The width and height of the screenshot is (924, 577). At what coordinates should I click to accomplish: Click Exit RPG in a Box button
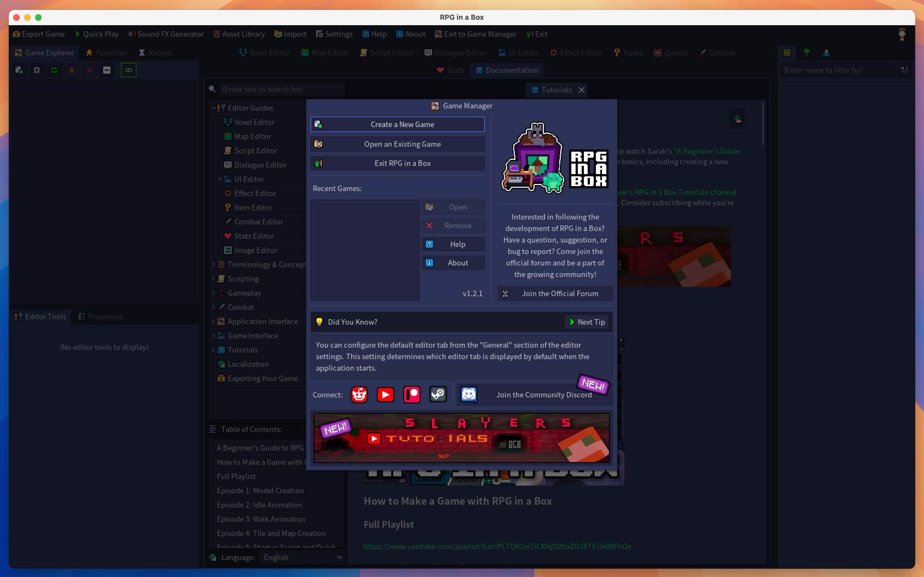click(x=398, y=163)
